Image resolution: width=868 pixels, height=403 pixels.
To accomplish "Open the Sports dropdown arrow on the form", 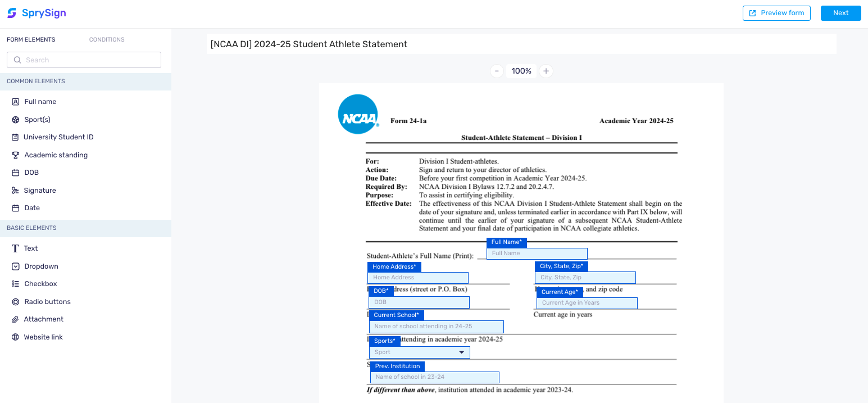I will [462, 352].
